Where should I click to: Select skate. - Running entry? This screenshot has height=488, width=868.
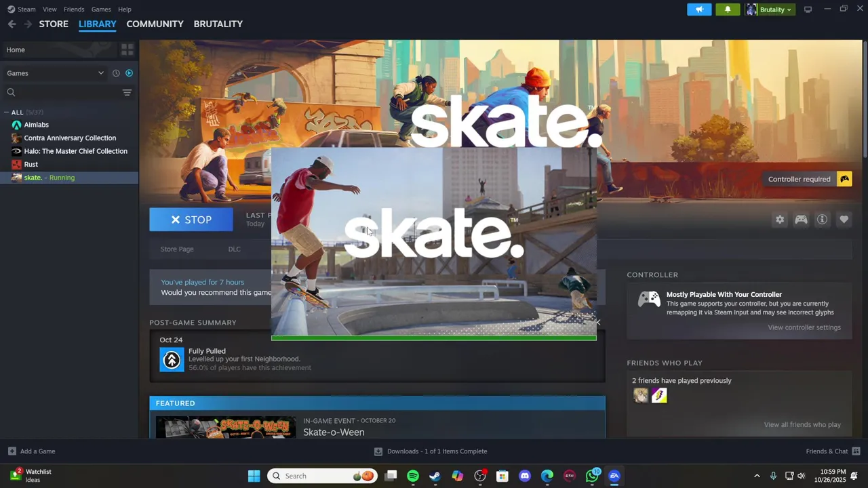click(x=69, y=178)
